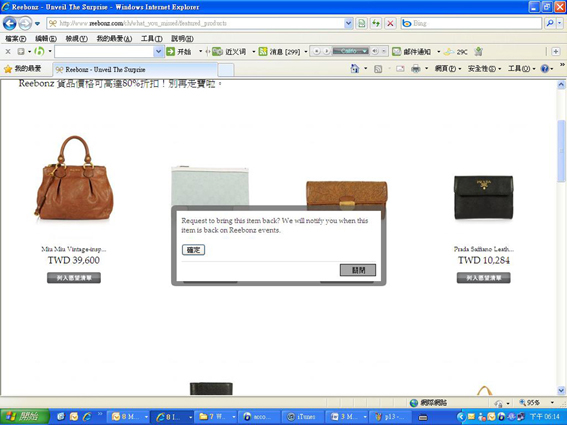Click the blue Help question mark icon

click(x=545, y=69)
